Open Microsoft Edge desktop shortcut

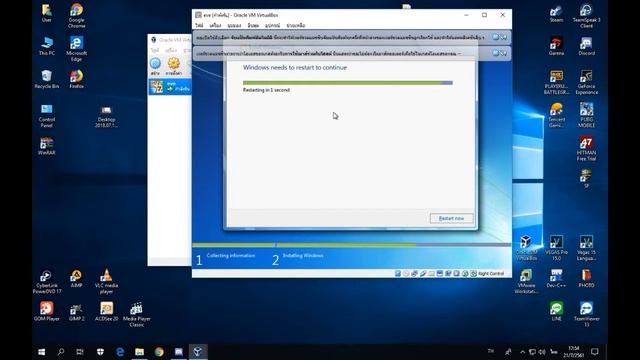pyautogui.click(x=76, y=49)
